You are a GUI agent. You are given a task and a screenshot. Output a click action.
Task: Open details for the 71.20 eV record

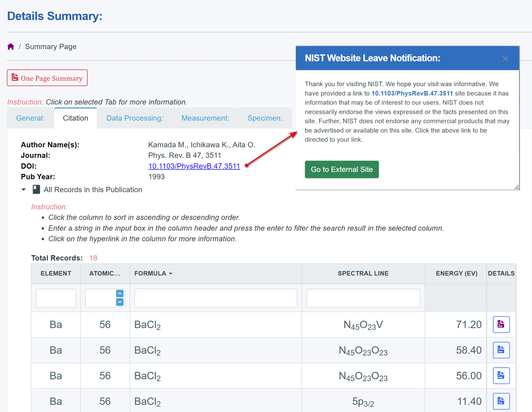click(501, 325)
